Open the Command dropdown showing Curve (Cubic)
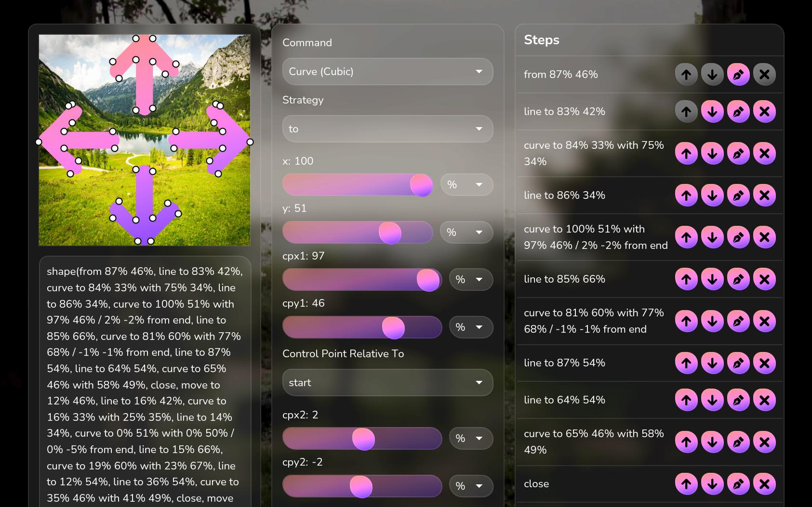 [x=387, y=72]
